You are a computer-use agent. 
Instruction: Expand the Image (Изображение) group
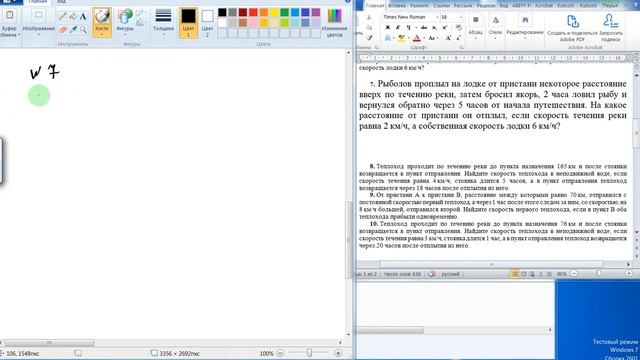click(x=38, y=22)
